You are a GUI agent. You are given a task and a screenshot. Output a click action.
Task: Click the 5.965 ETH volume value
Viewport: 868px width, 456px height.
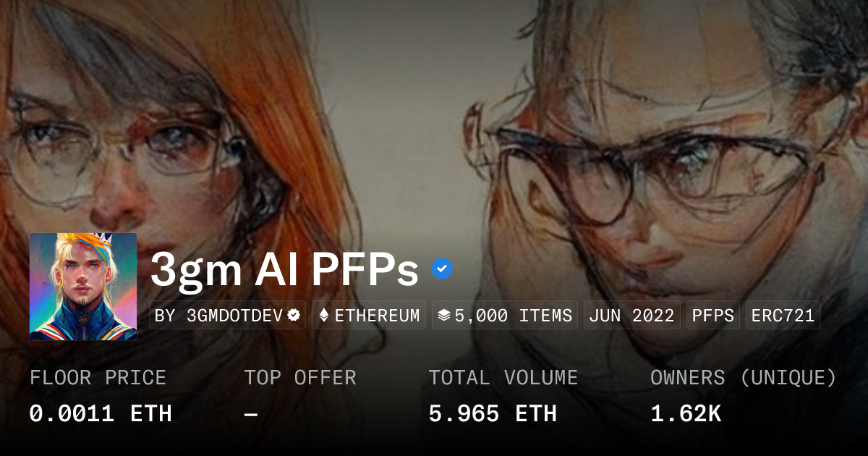(x=493, y=413)
